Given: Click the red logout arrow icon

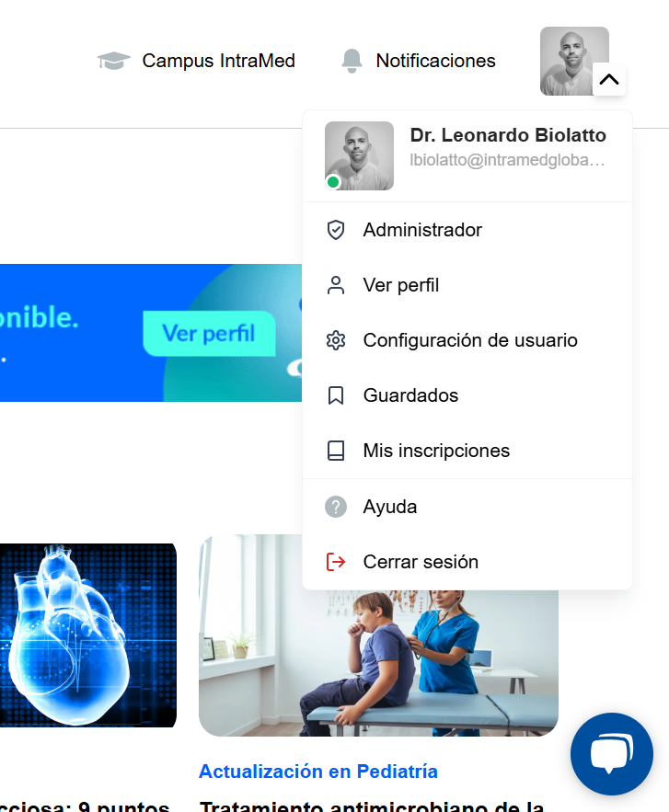Looking at the screenshot, I should coord(336,562).
